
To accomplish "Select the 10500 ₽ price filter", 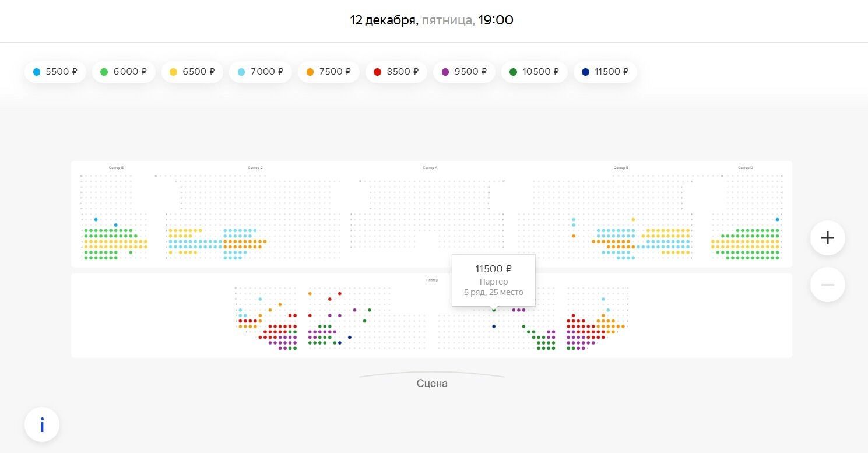I will (534, 72).
